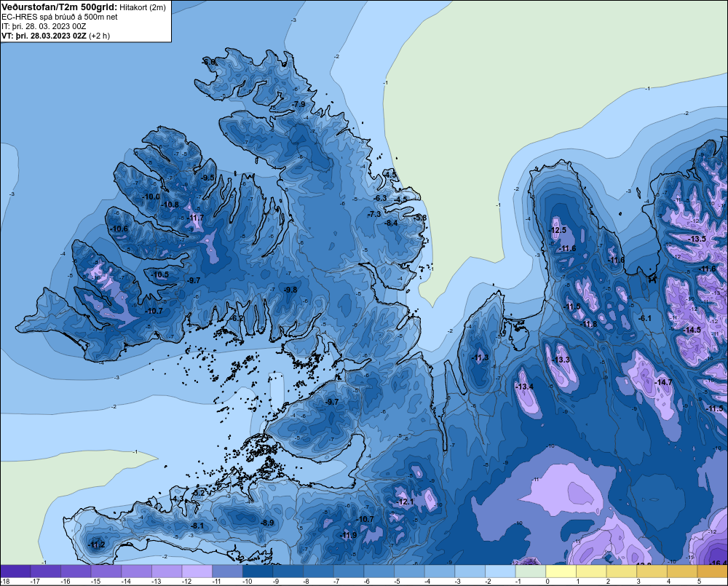Click the legend color swatch between -2 and -1
728x586 pixels.
coord(500,571)
